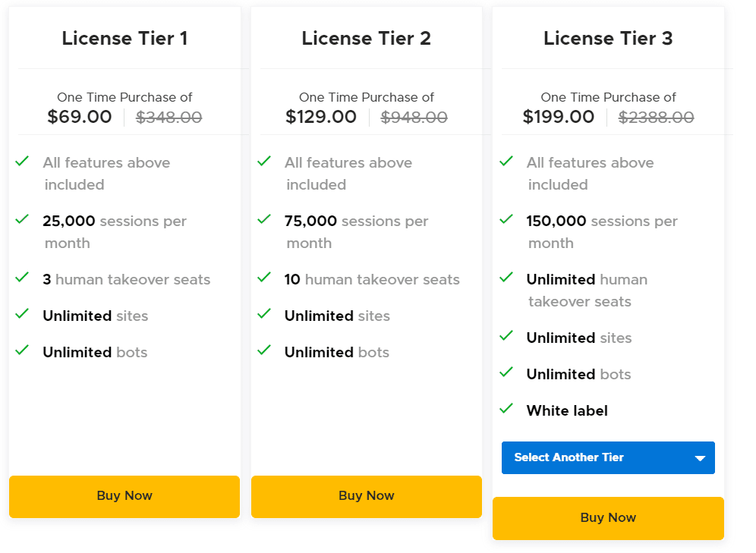
Task: Select the License Tier 3 heading
Action: coord(608,39)
